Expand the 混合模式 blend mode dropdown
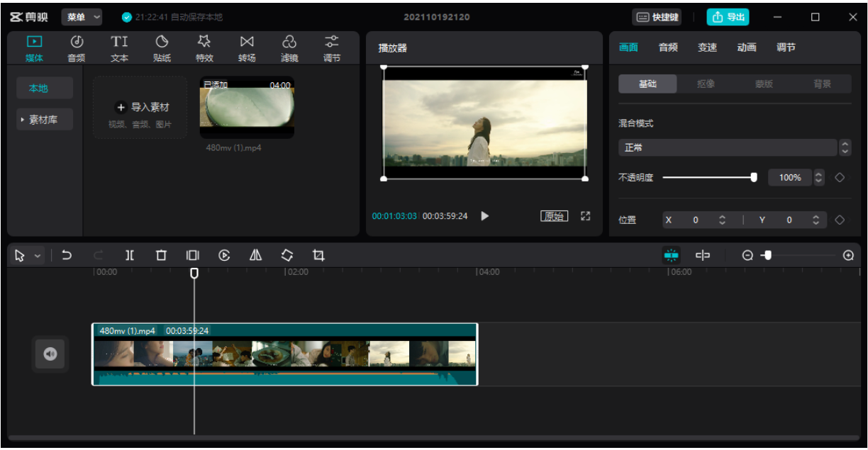 point(734,148)
